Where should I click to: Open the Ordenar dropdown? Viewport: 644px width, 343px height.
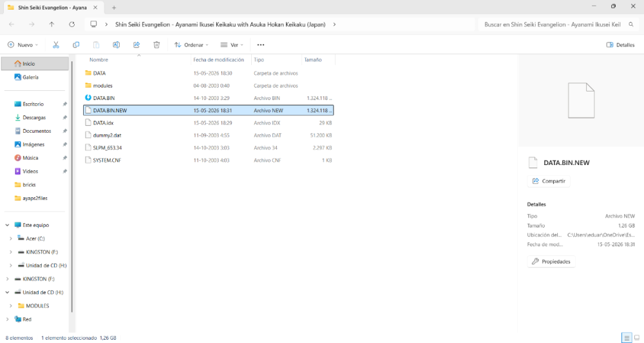[191, 45]
